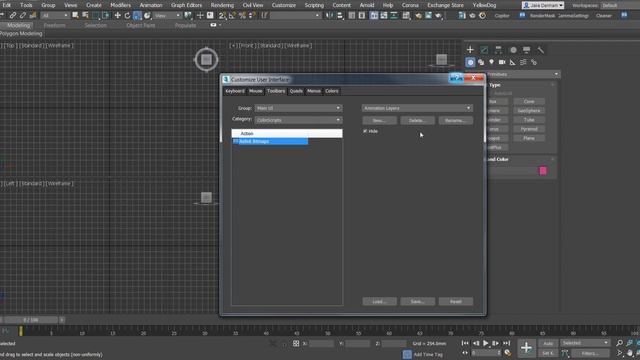Select the highlighted action in the list
This screenshot has height=360, width=640.
click(270, 141)
